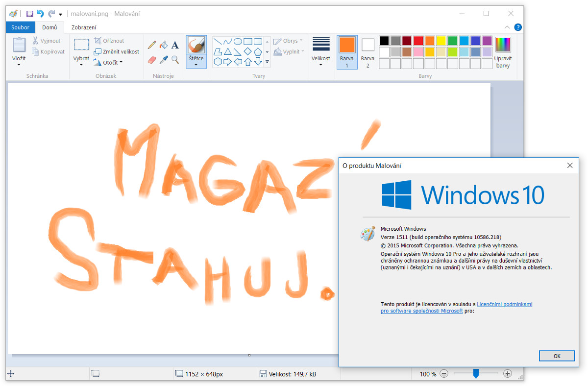Choose the diamond shape
Screen dimensions: 588x386
click(248, 51)
